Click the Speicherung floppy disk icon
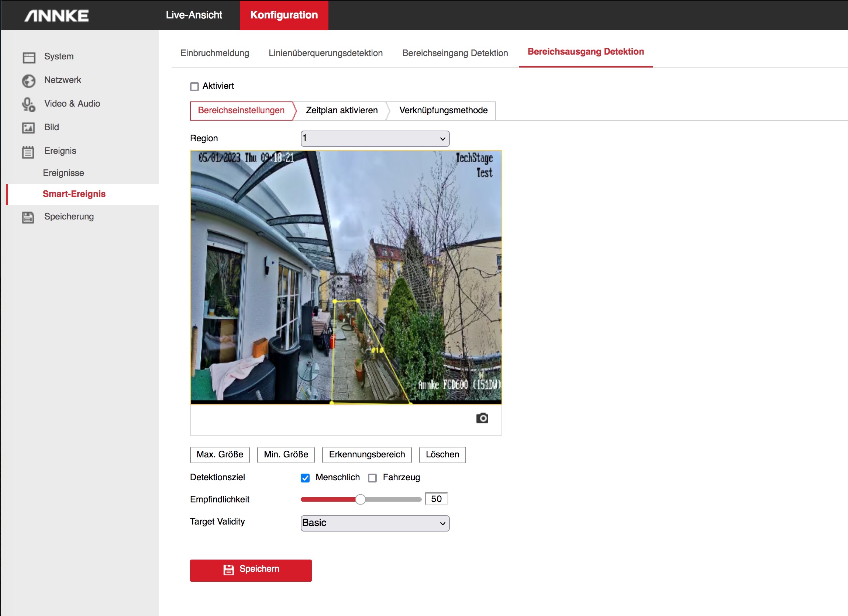The width and height of the screenshot is (848, 616). (28, 217)
